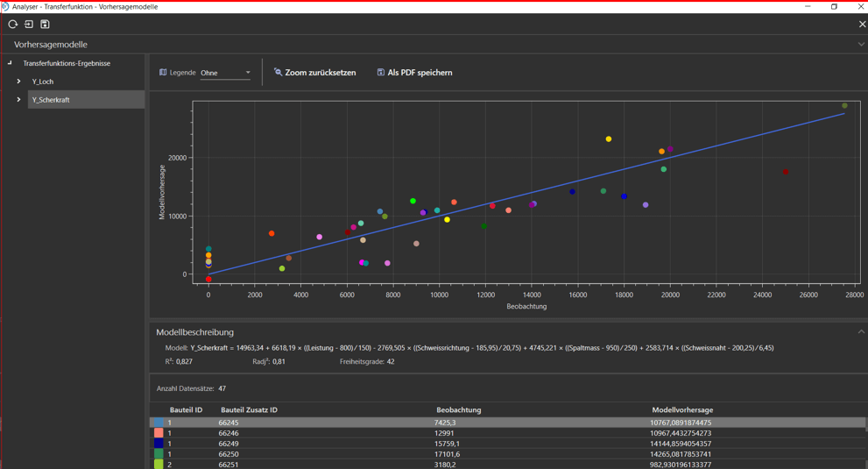Screen dimensions: 868x469
Task: Click the Y_Scherkraft model formula text
Action: click(482, 348)
